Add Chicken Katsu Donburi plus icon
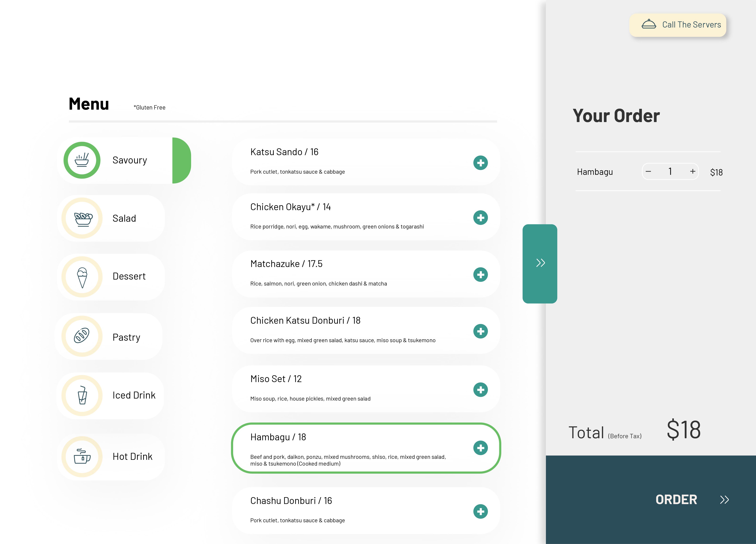The height and width of the screenshot is (544, 756). [x=480, y=331]
